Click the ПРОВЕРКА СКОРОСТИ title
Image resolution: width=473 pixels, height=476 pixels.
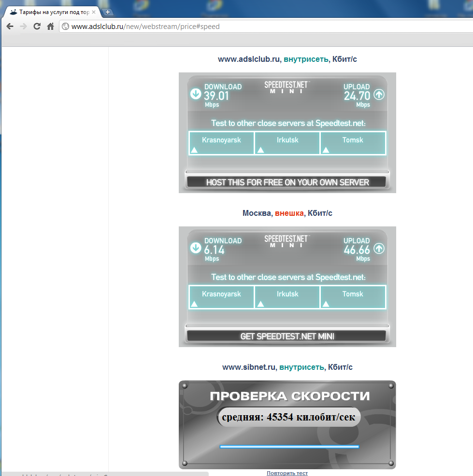pos(289,396)
